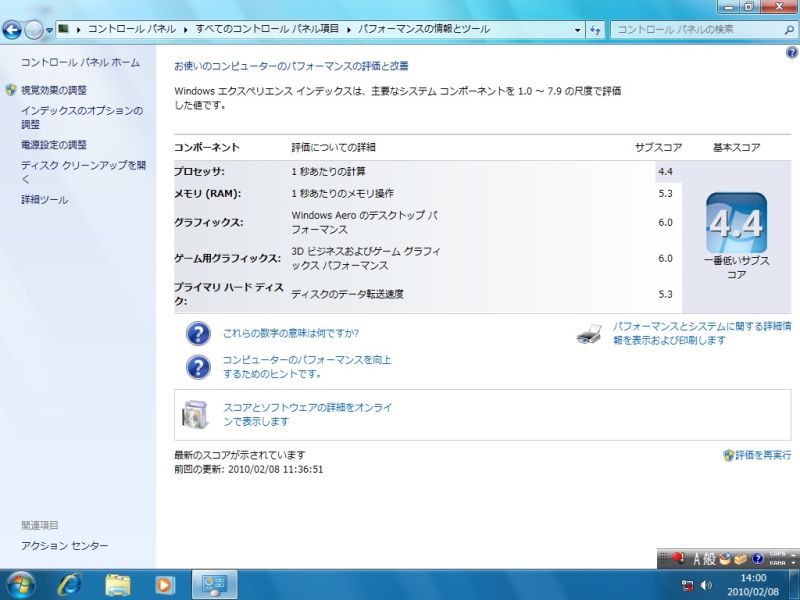Open IME help question mark icon
This screenshot has width=800, height=600.
758,559
